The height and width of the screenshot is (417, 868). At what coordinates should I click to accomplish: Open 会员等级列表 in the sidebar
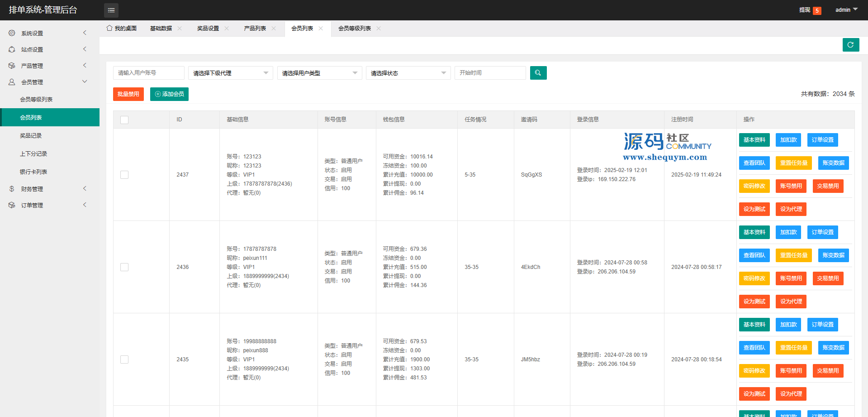pyautogui.click(x=50, y=99)
